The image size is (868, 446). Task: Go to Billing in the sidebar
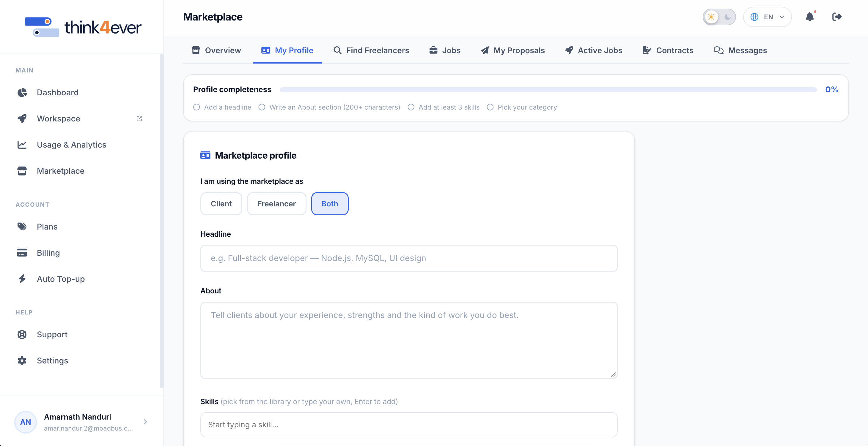point(48,253)
